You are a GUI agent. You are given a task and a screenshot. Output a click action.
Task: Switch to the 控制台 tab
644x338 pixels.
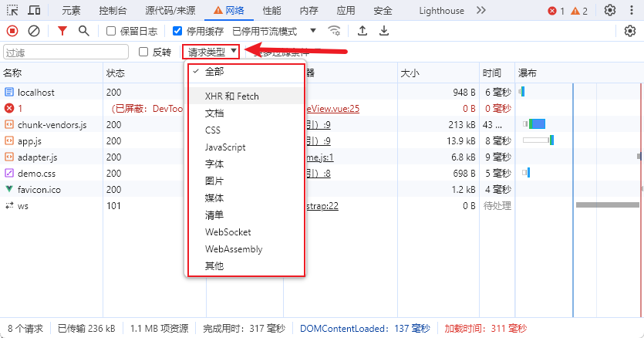pos(113,11)
